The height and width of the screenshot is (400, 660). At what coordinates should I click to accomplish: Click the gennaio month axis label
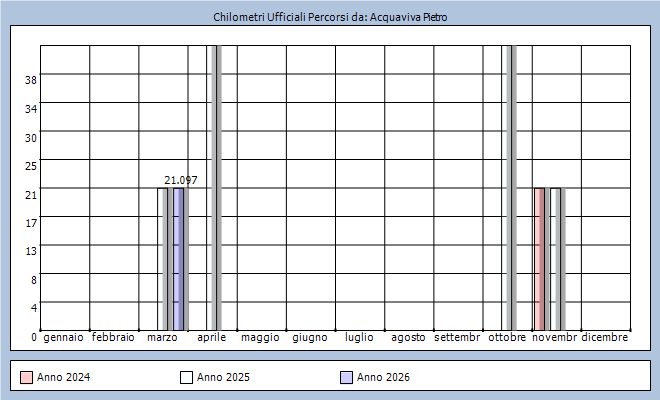pos(64,338)
